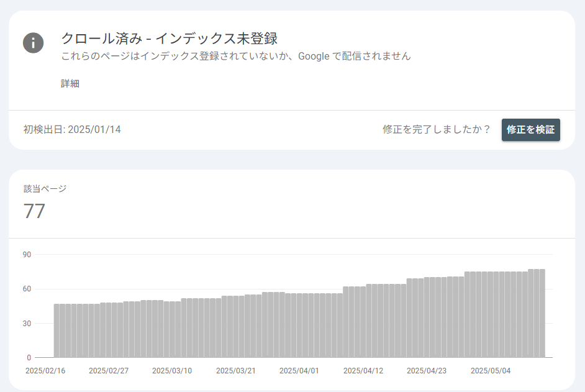Click the 2025/03/21 date label

(x=236, y=371)
